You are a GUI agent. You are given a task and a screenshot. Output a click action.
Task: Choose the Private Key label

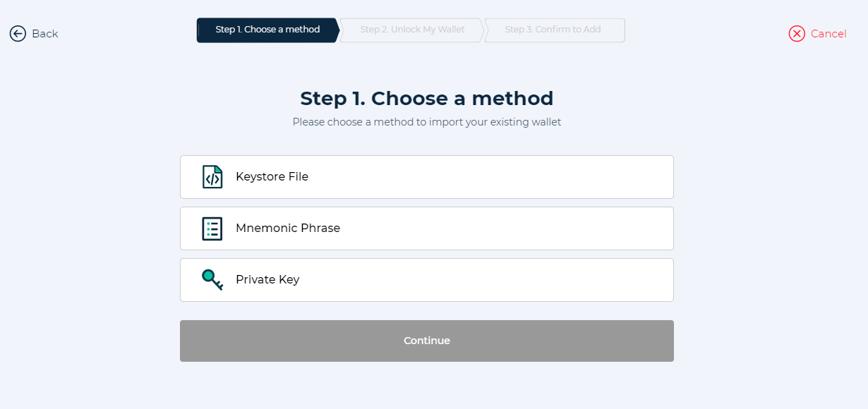click(x=267, y=280)
